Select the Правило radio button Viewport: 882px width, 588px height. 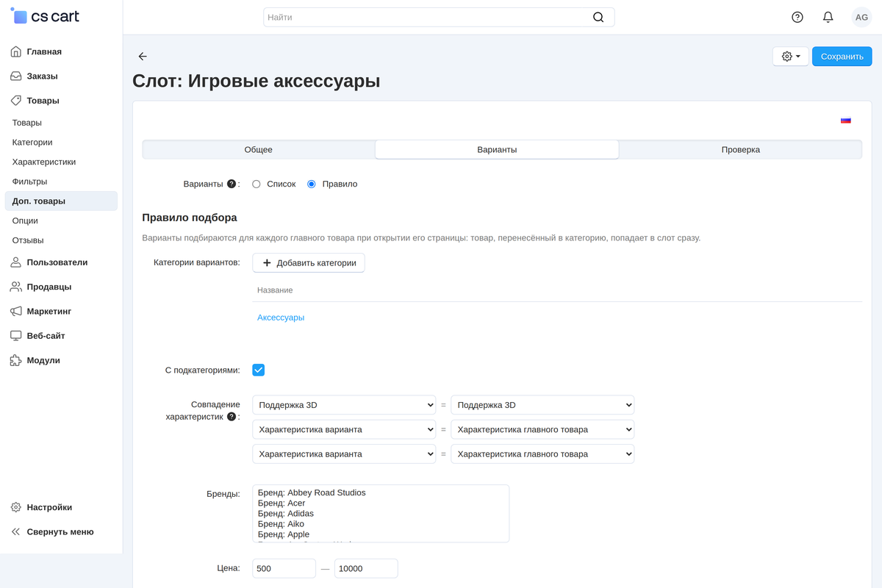point(312,184)
